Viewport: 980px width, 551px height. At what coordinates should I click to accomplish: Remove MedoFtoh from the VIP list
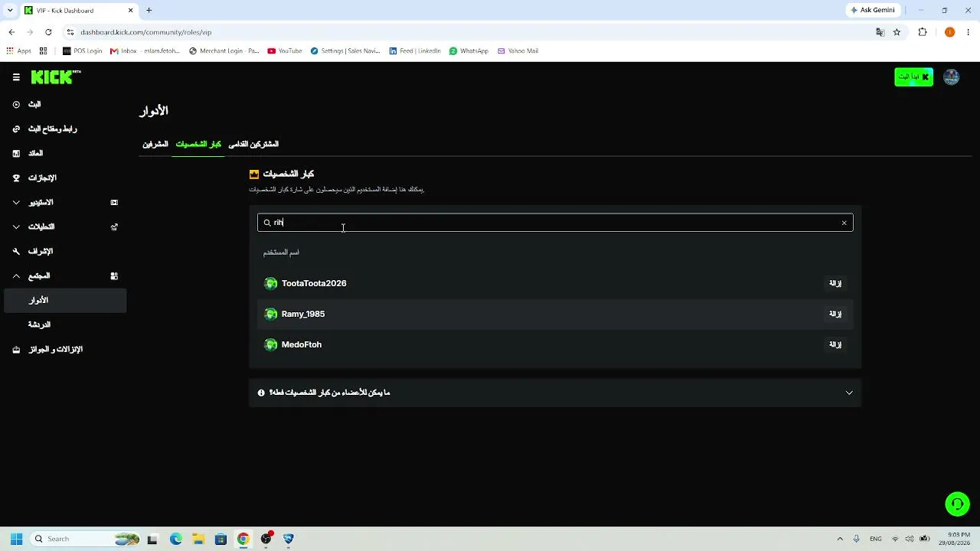(x=835, y=344)
